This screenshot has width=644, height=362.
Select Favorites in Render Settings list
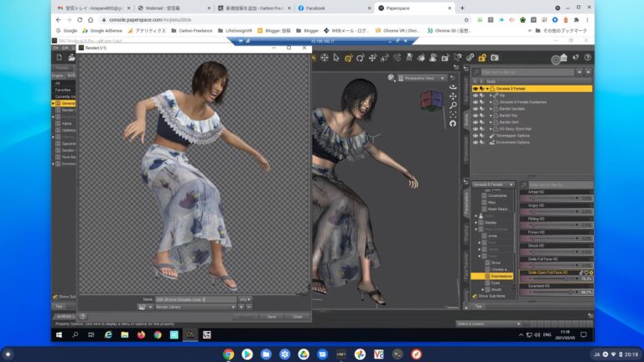[63, 90]
